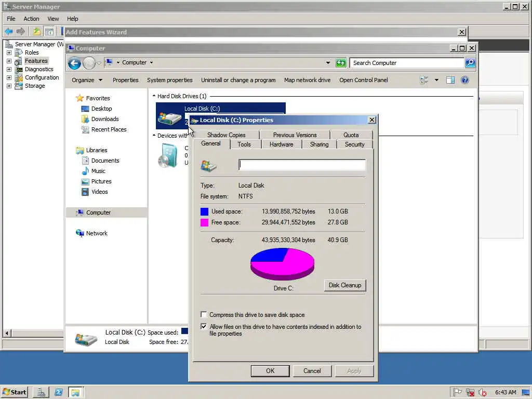Expand the Storage tree node
The image size is (532, 399).
(x=9, y=86)
